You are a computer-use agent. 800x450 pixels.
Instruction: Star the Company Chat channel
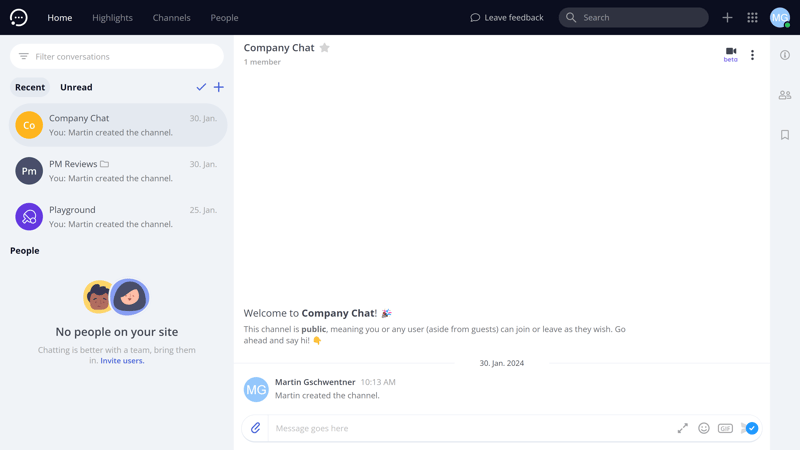click(324, 47)
